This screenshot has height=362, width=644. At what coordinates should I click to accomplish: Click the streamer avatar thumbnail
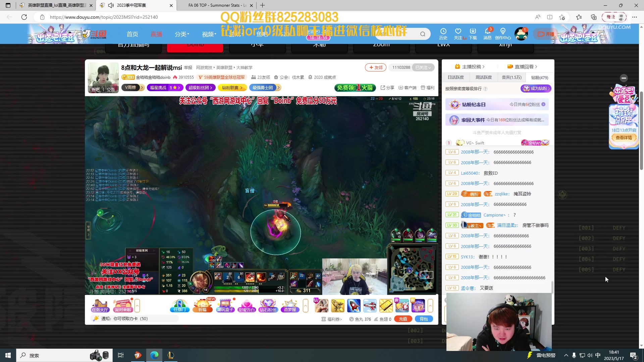click(103, 77)
